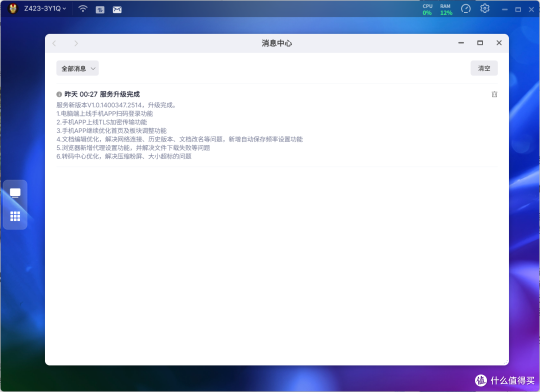
Task: Open the mail message icon in taskbar
Action: point(117,8)
